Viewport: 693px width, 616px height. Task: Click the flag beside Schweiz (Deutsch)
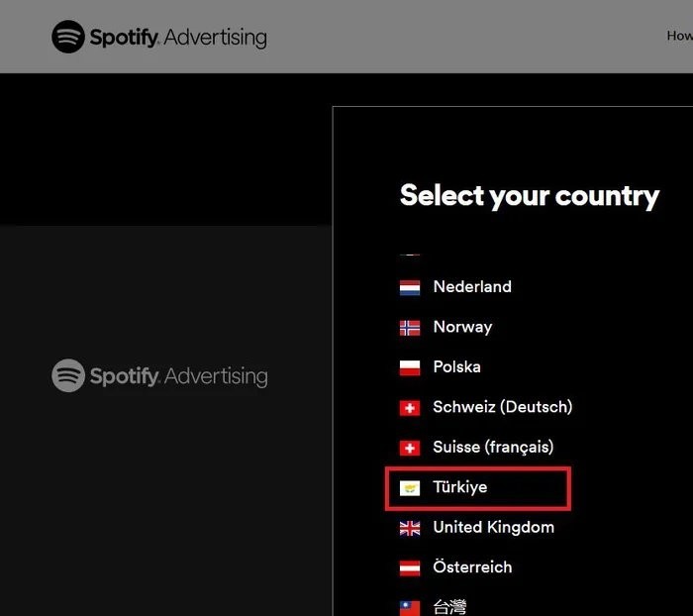pyautogui.click(x=410, y=408)
